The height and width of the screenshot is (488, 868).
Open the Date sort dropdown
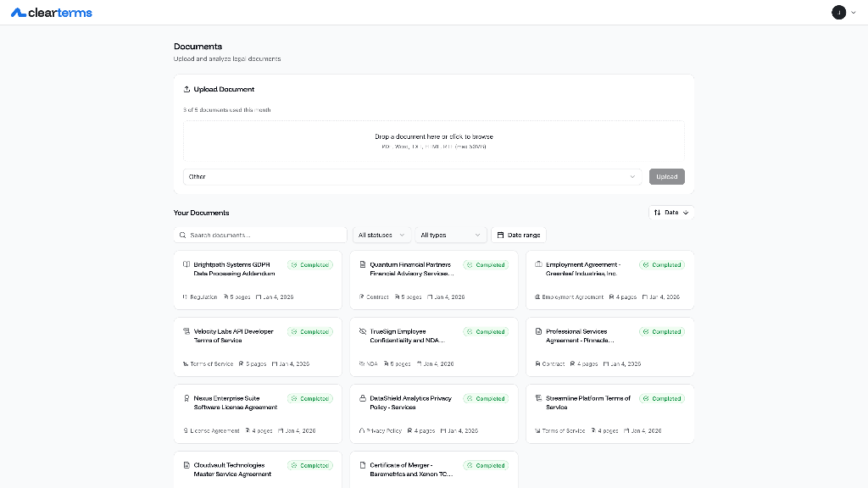tap(671, 213)
